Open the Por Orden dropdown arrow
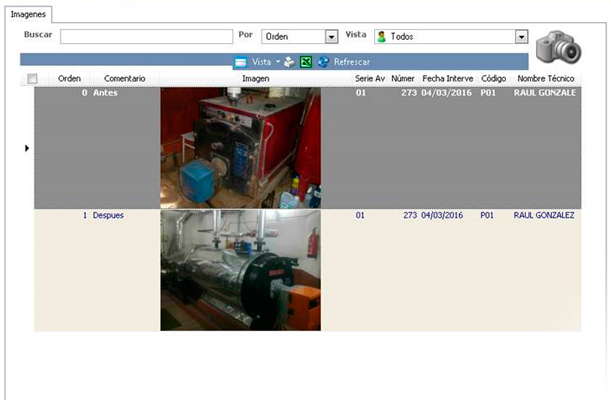The width and height of the screenshot is (611, 400). (331, 37)
